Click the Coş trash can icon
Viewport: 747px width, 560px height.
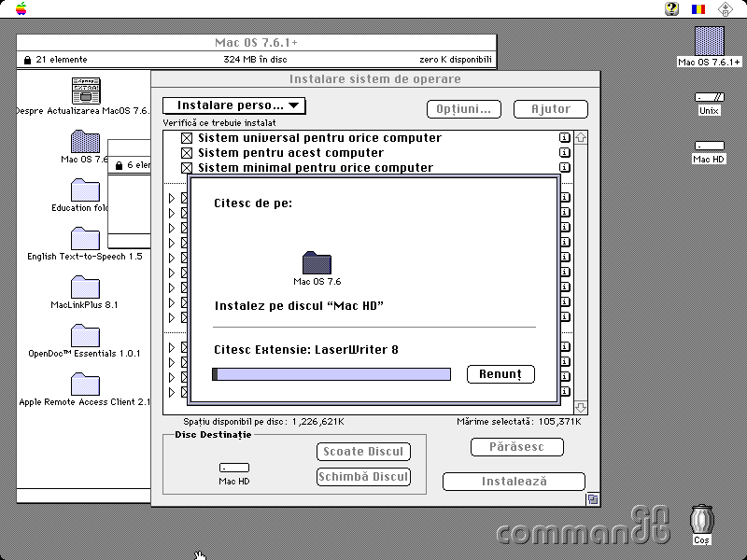[701, 519]
